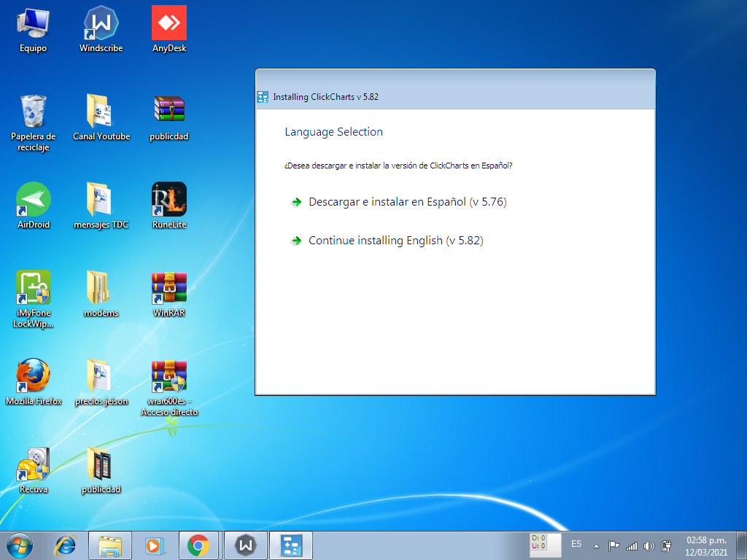Click green arrow beside English install option
This screenshot has width=747, height=560.
[x=296, y=241]
